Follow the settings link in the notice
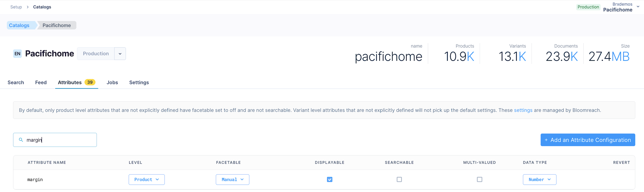This screenshot has height=192, width=644. tap(523, 110)
